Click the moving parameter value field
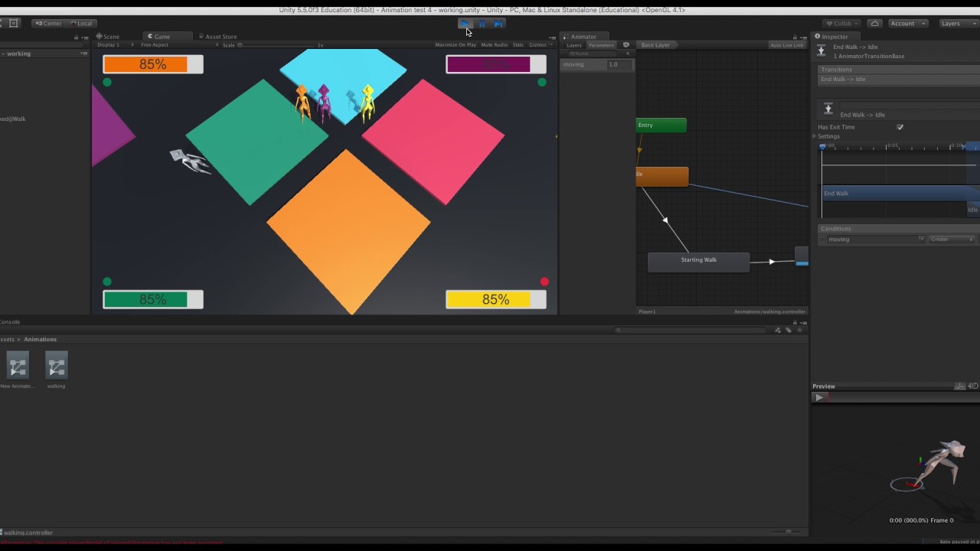The height and width of the screenshot is (551, 980). [x=619, y=65]
